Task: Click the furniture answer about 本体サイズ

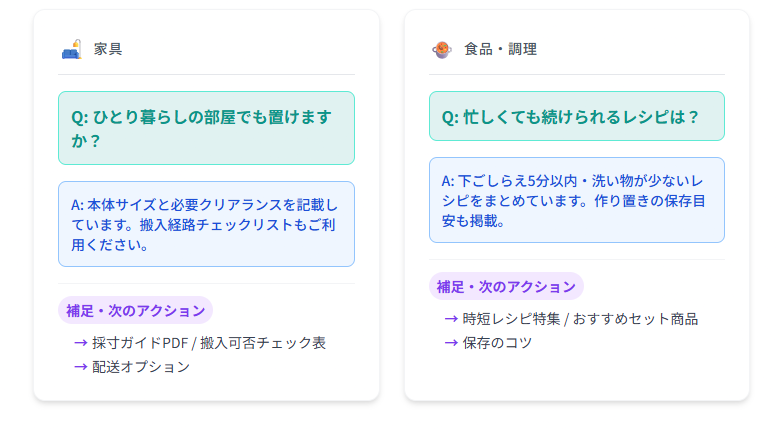Action: coord(206,224)
